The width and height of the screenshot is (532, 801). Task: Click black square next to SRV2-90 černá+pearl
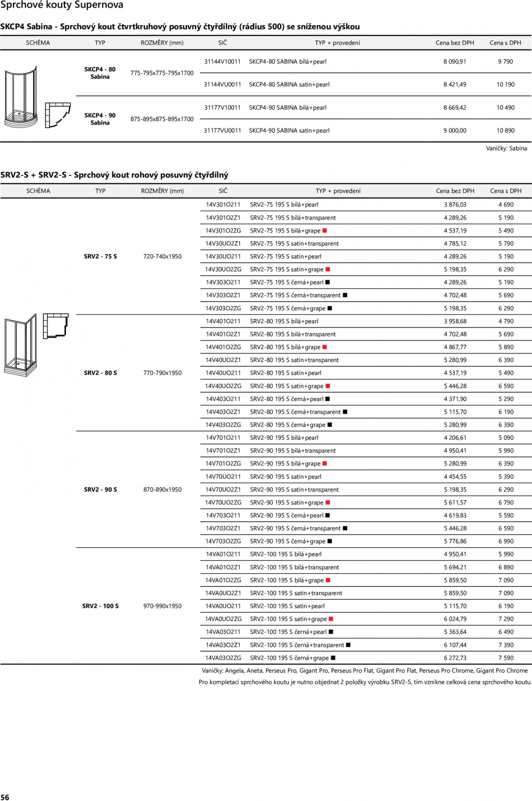tap(327, 515)
